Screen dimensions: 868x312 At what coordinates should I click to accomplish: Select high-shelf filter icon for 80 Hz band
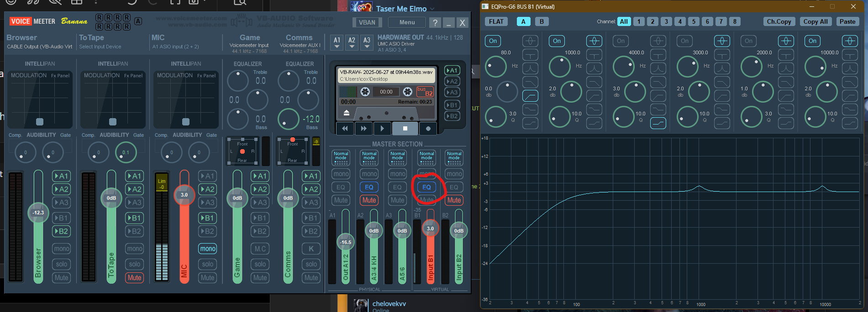pyautogui.click(x=530, y=123)
